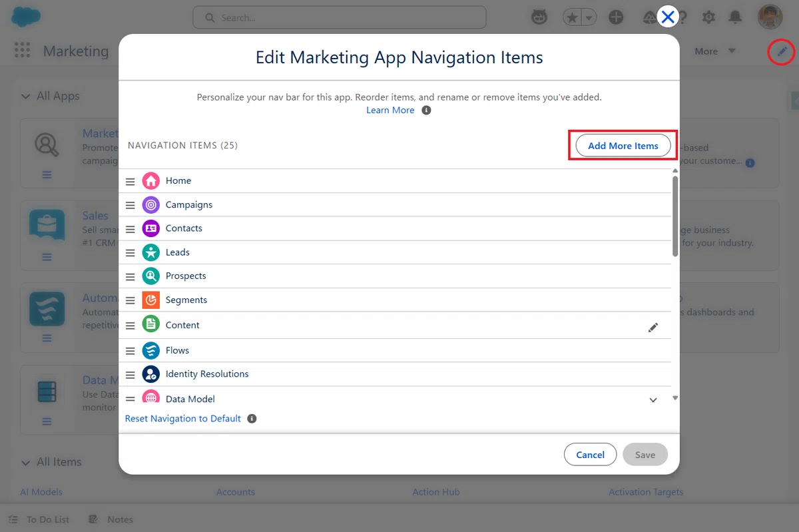Close the modal with the X button
Viewport: 799px width, 532px height.
(x=668, y=17)
